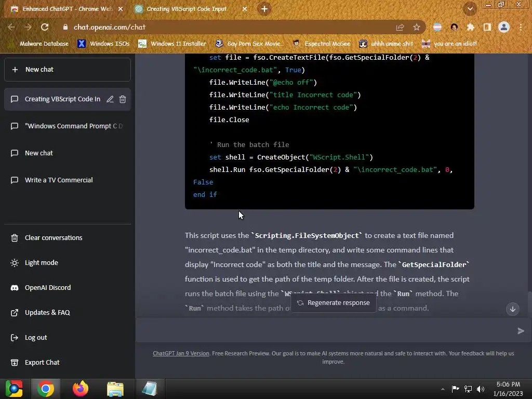This screenshot has width=532, height=399.
Task: Click the striped flag extension icon
Action: click(x=437, y=27)
